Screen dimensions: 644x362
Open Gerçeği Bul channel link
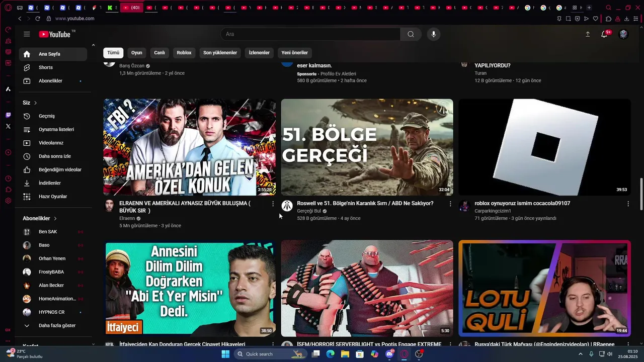[308, 211]
